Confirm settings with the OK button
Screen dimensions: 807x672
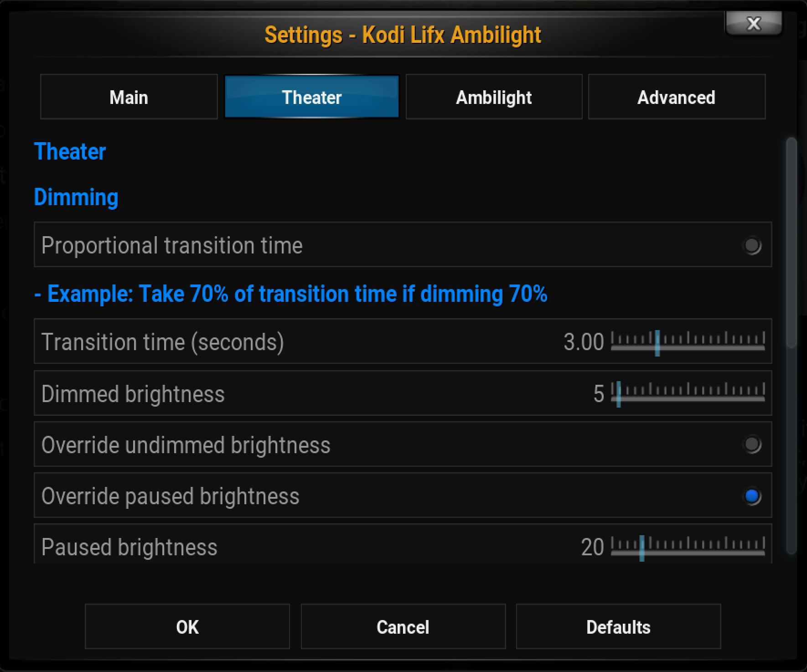tap(187, 626)
